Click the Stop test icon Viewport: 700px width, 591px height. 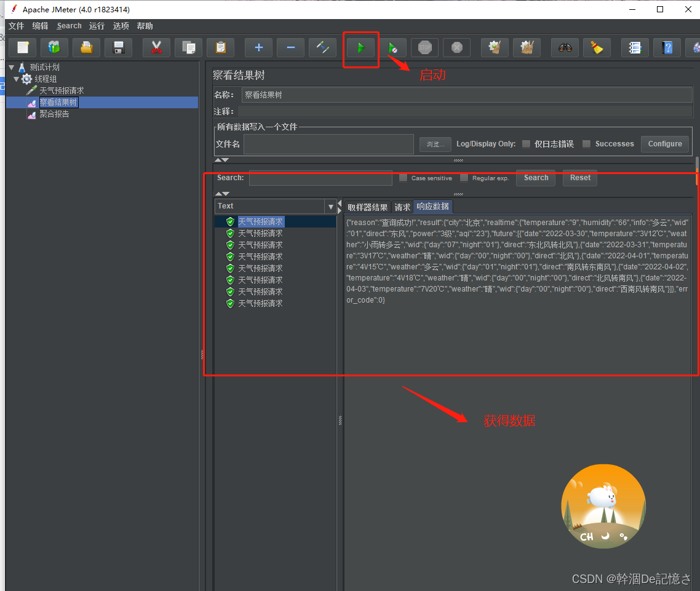[x=424, y=47]
